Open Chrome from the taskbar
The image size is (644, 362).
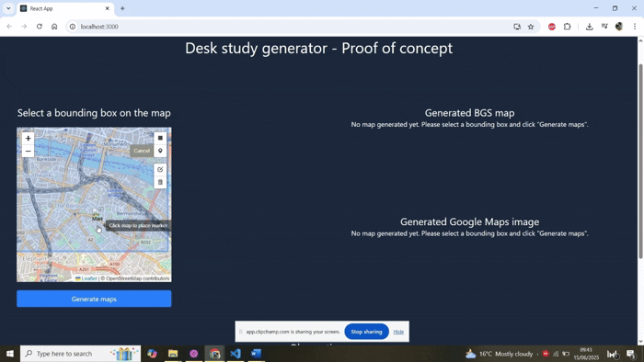[x=214, y=354]
